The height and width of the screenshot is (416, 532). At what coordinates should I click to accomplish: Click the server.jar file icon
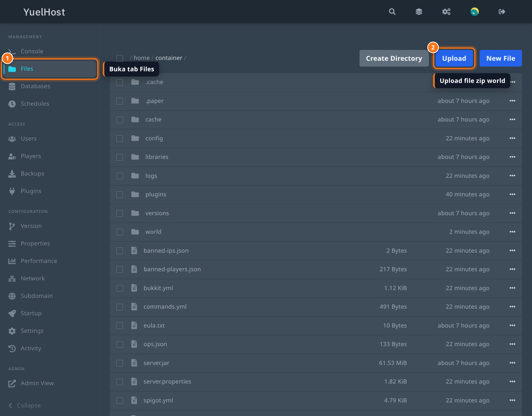(134, 363)
